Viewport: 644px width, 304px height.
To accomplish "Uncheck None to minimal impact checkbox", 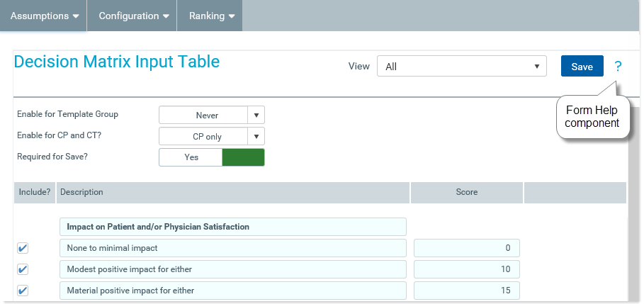I will click(x=23, y=248).
